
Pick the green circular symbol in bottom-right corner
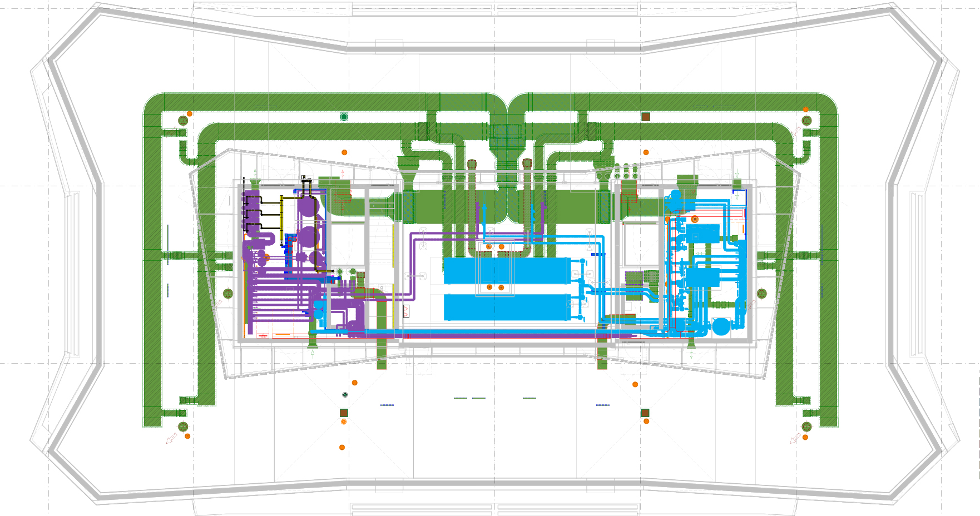(806, 426)
